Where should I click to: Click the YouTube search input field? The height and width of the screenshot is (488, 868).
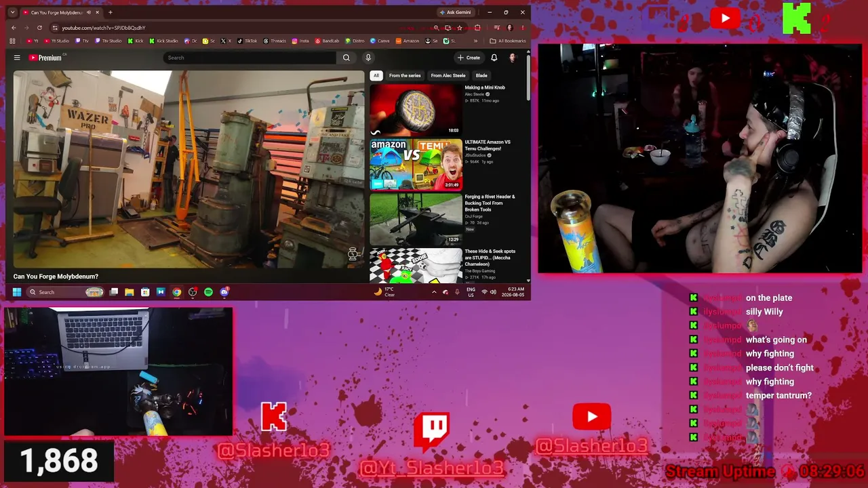pyautogui.click(x=250, y=58)
